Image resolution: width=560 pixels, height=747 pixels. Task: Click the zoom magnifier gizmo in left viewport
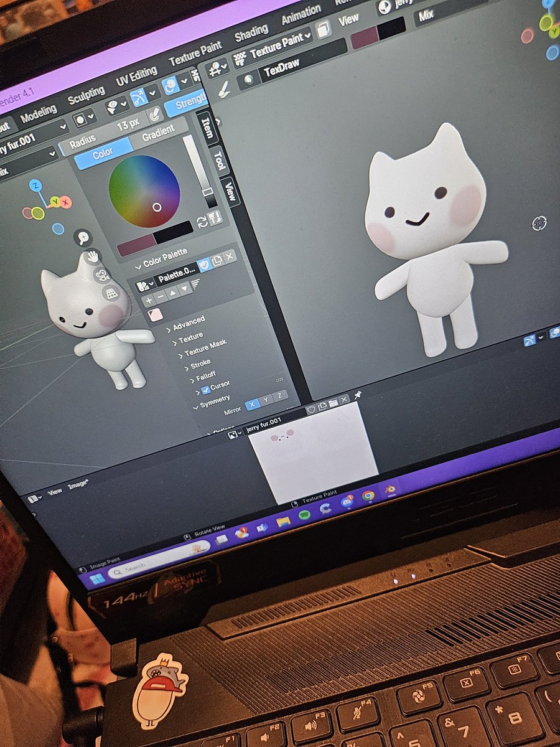83,237
